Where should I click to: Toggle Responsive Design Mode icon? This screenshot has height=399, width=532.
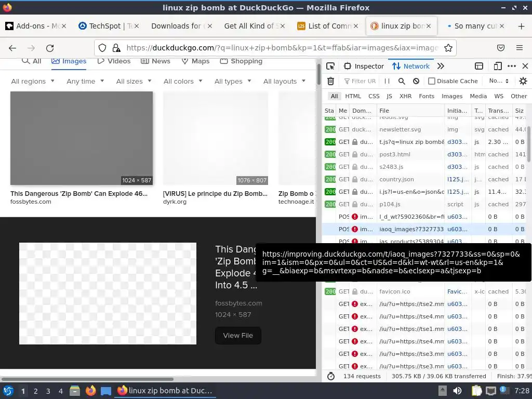click(x=498, y=66)
